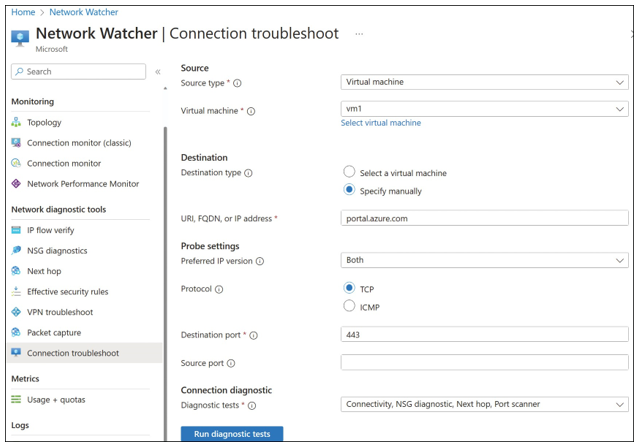Image resolution: width=640 pixels, height=448 pixels.
Task: Click the Topology sidebar icon
Action: click(16, 122)
